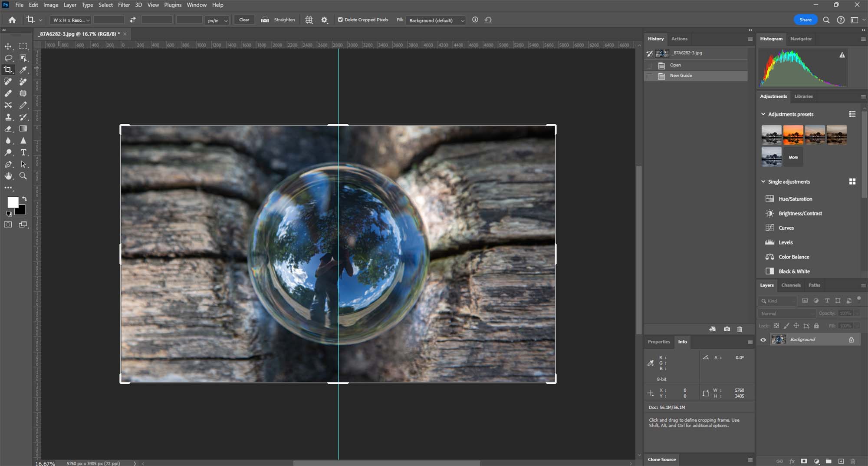Select the Object Selection tool
This screenshot has height=466, width=868.
tap(23, 58)
